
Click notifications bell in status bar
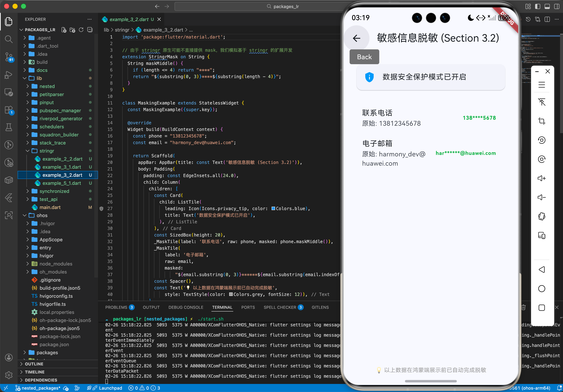(x=559, y=388)
